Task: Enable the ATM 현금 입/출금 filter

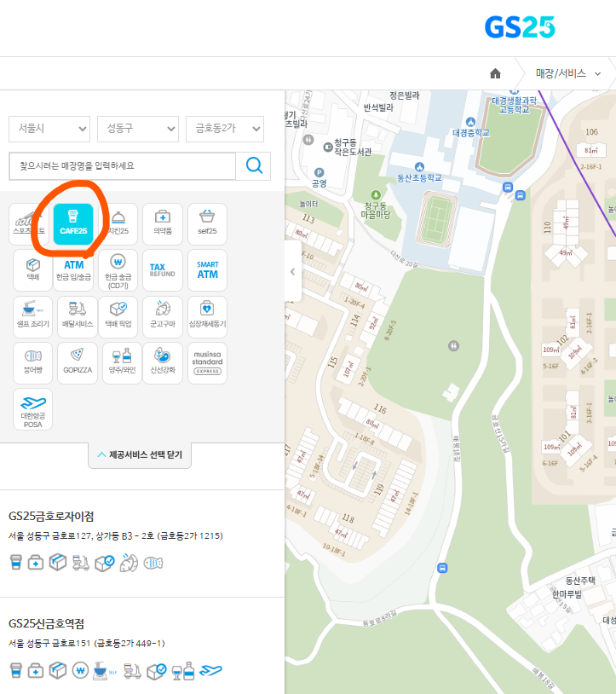Action: tap(73, 270)
